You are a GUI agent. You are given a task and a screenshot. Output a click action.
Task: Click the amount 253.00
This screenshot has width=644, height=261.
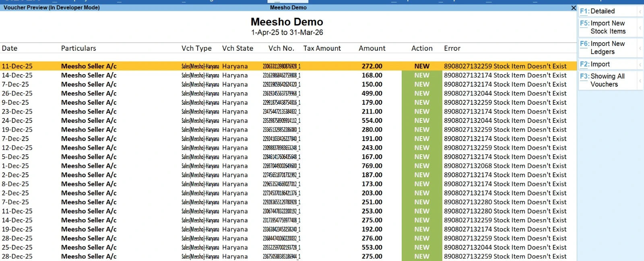(x=372, y=211)
